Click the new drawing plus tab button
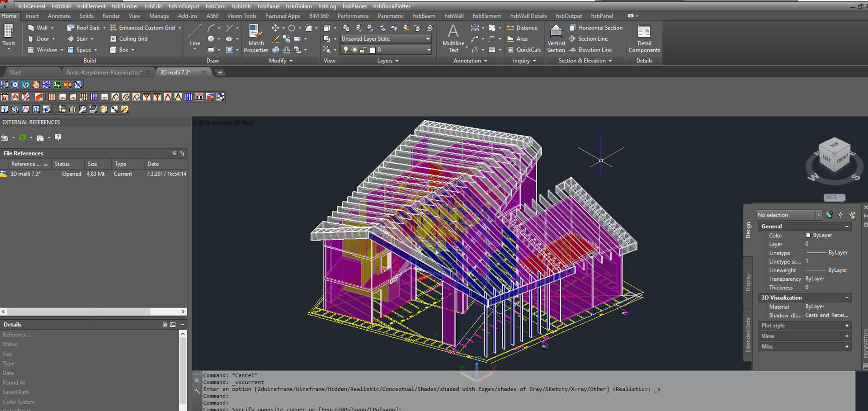The width and height of the screenshot is (868, 411). point(220,72)
